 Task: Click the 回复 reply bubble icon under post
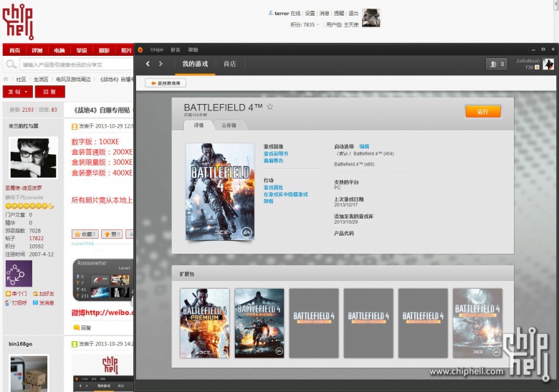click(82, 328)
